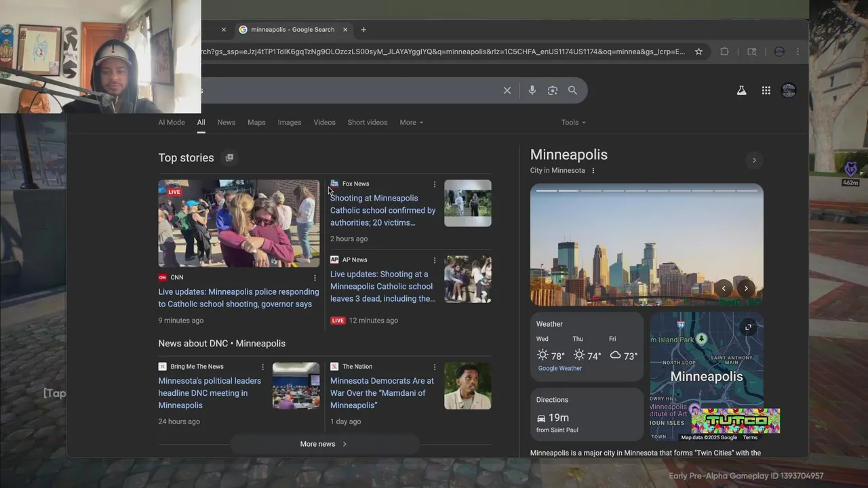
Task: Open Terms link under the map
Action: coord(750,438)
